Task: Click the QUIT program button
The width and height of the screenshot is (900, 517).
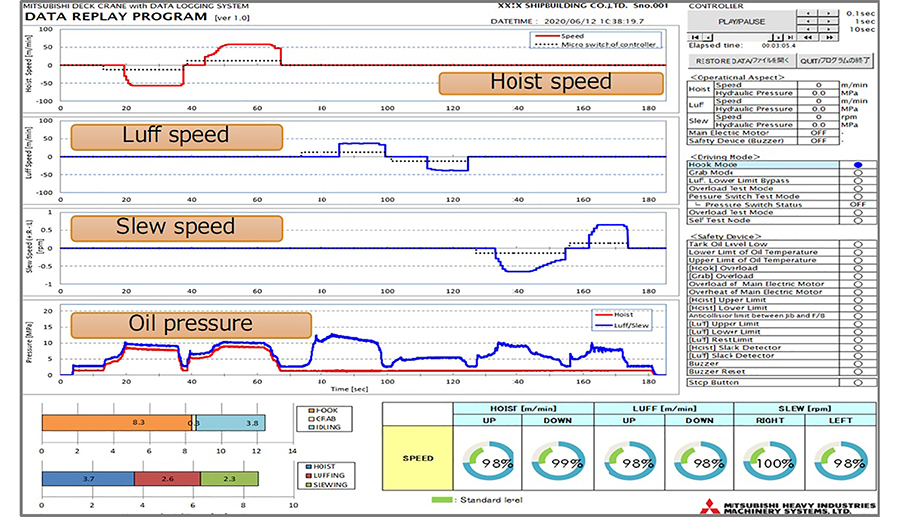Action: pyautogui.click(x=835, y=60)
